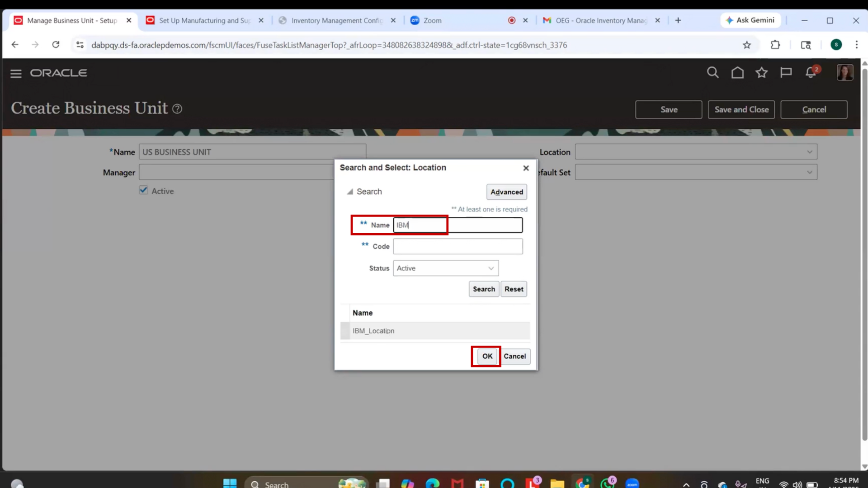Reset the location search criteria
The width and height of the screenshot is (868, 488).
[x=514, y=289]
